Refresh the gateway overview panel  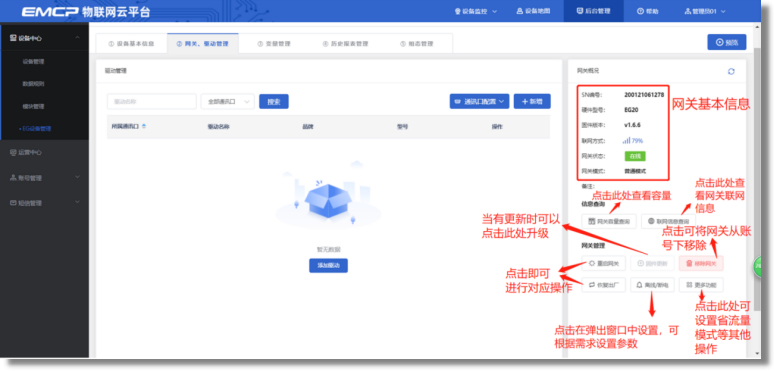[x=731, y=71]
